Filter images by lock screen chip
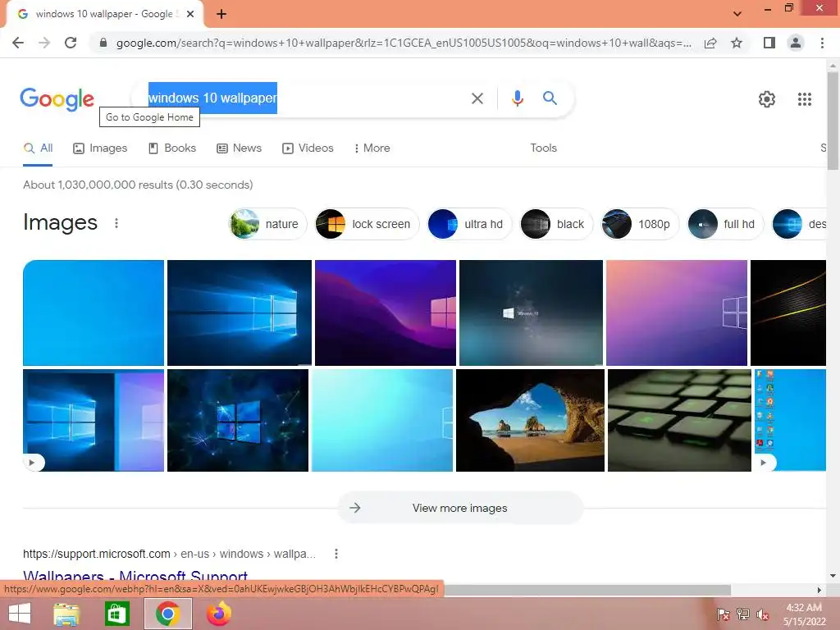This screenshot has height=630, width=840. point(367,224)
